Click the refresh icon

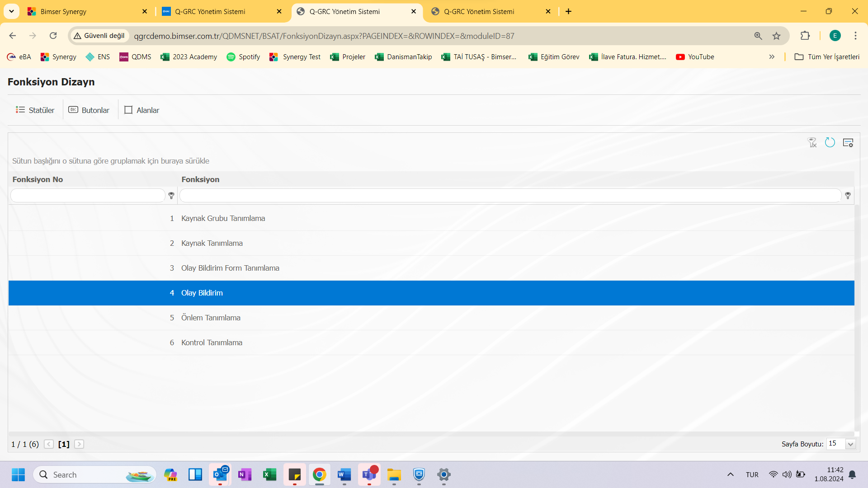tap(830, 143)
